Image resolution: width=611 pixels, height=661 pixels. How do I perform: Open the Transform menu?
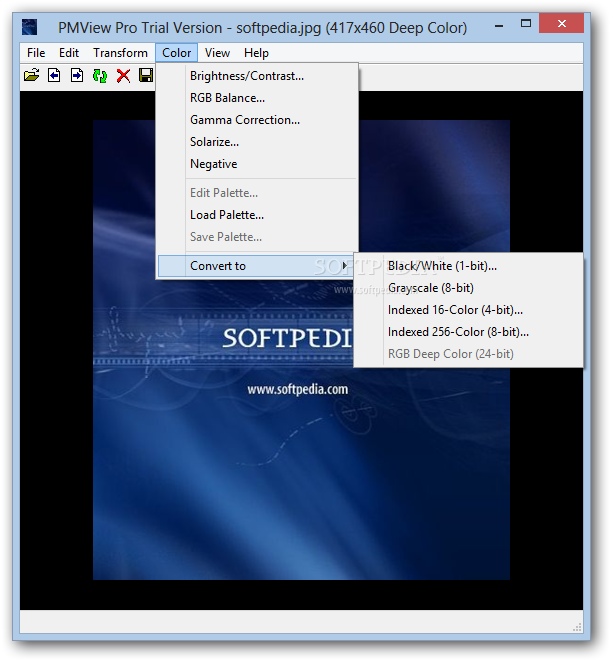pyautogui.click(x=120, y=53)
